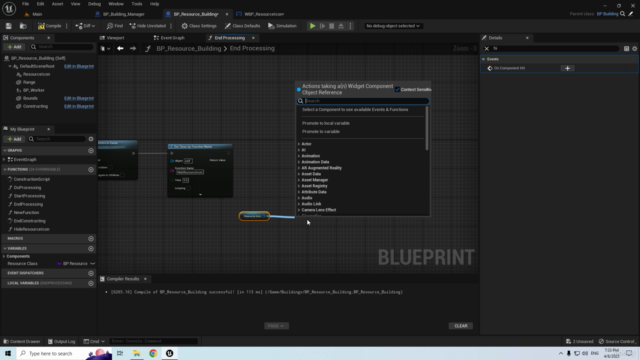640x360 pixels.
Task: Clear the compiler results log
Action: pyautogui.click(x=461, y=326)
